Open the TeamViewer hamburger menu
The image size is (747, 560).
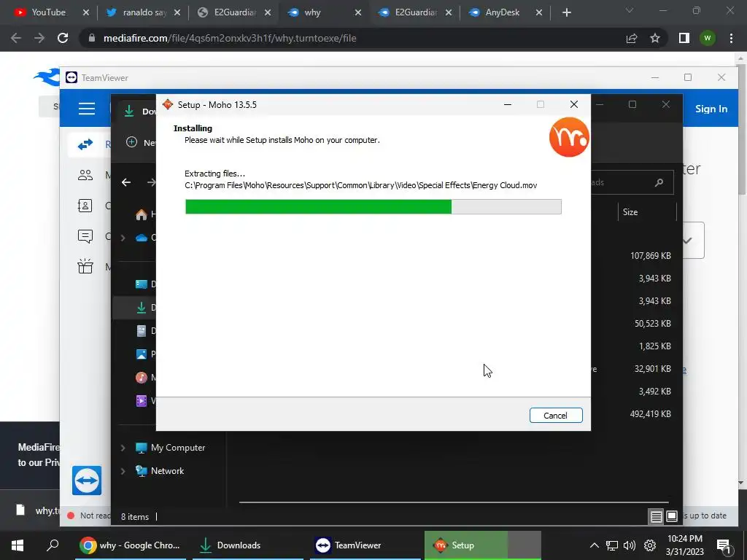pos(87,109)
